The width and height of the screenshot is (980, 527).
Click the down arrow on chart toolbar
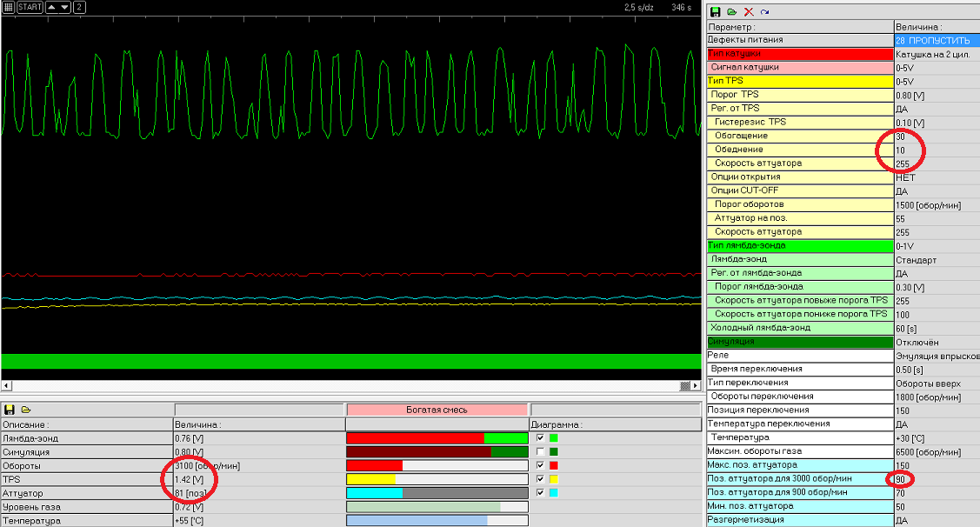click(x=63, y=7)
